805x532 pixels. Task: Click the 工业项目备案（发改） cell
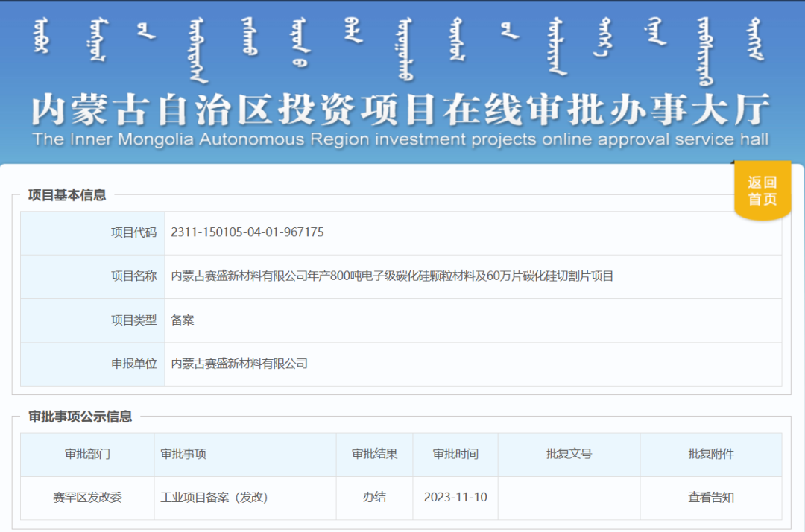[245, 498]
